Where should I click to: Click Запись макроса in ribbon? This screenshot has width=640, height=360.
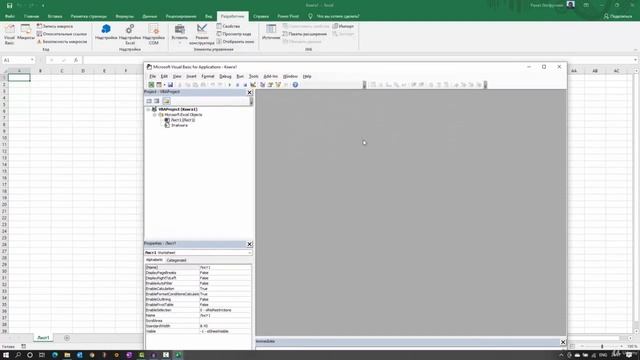[x=55, y=26]
